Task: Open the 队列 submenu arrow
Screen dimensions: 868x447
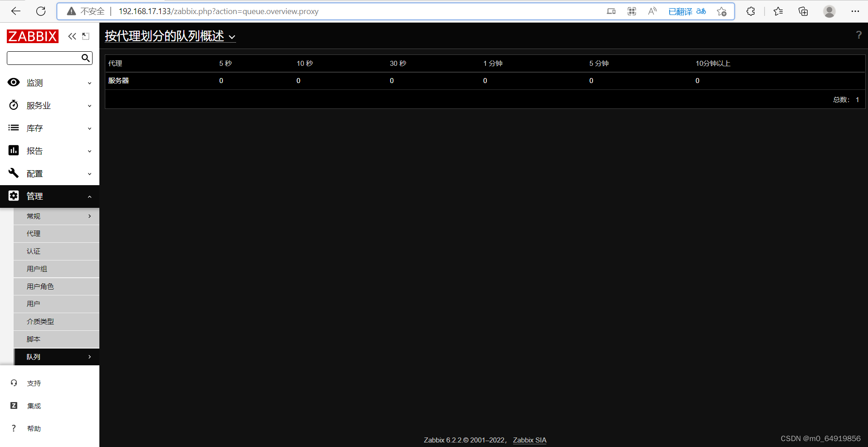Action: click(89, 357)
